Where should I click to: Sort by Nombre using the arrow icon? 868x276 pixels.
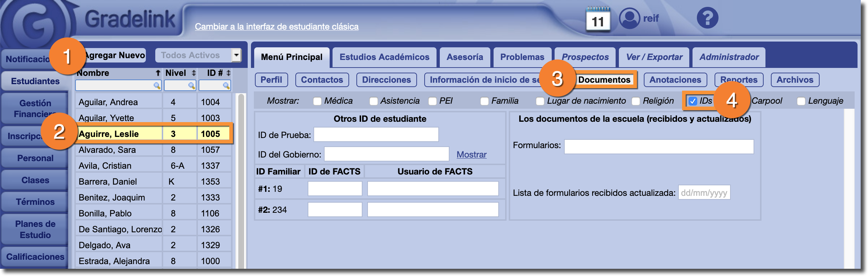coord(158,73)
